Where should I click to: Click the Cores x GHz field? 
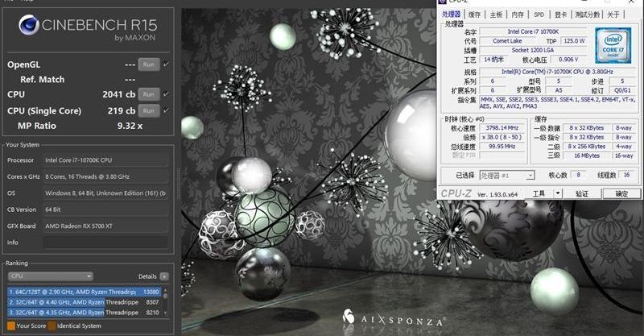tap(105, 176)
